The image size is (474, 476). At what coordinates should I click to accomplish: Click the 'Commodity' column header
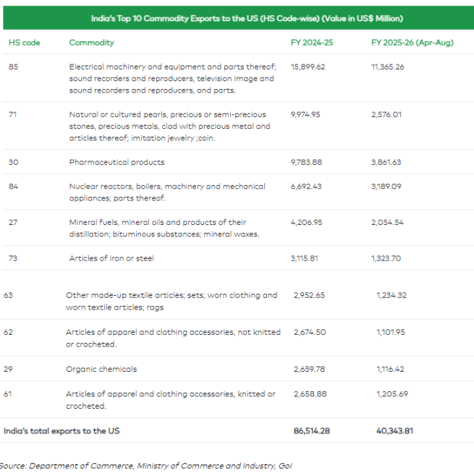click(91, 43)
